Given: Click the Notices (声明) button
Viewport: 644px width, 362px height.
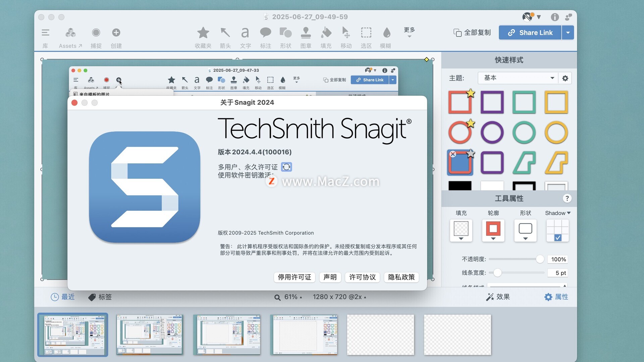Looking at the screenshot, I should pos(330,277).
